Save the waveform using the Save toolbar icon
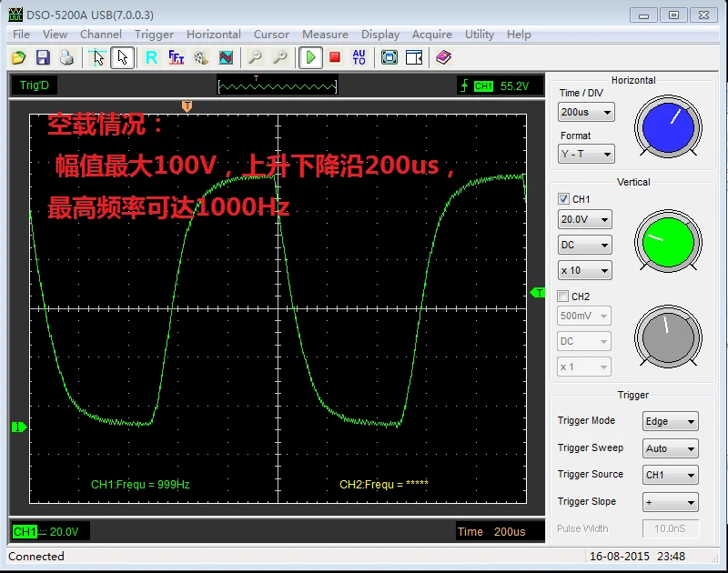The height and width of the screenshot is (573, 728). click(43, 56)
